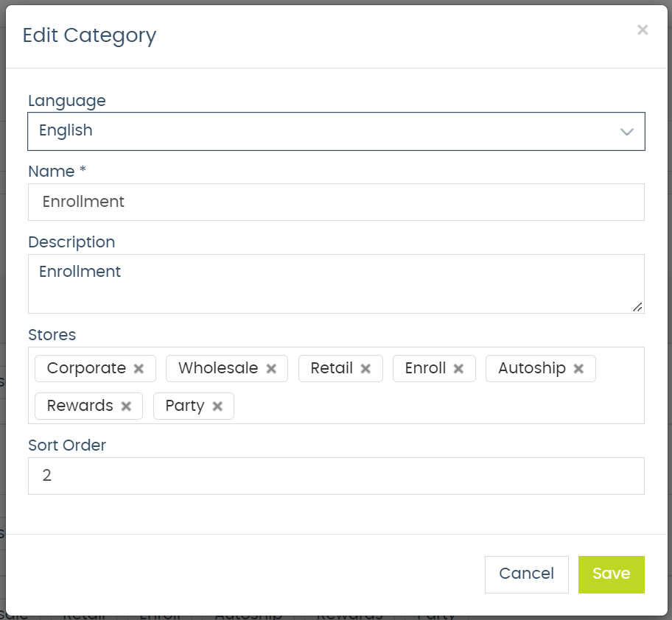Click the Description resize handle

(637, 307)
